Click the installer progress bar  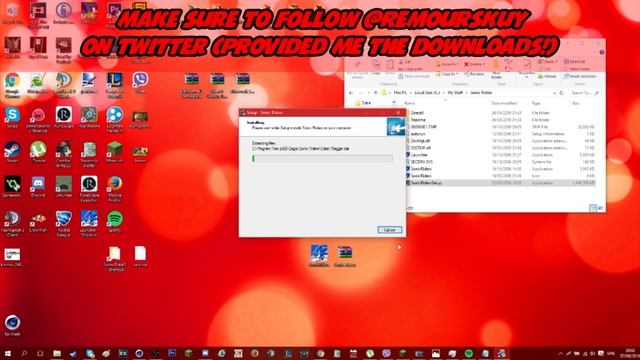322,158
